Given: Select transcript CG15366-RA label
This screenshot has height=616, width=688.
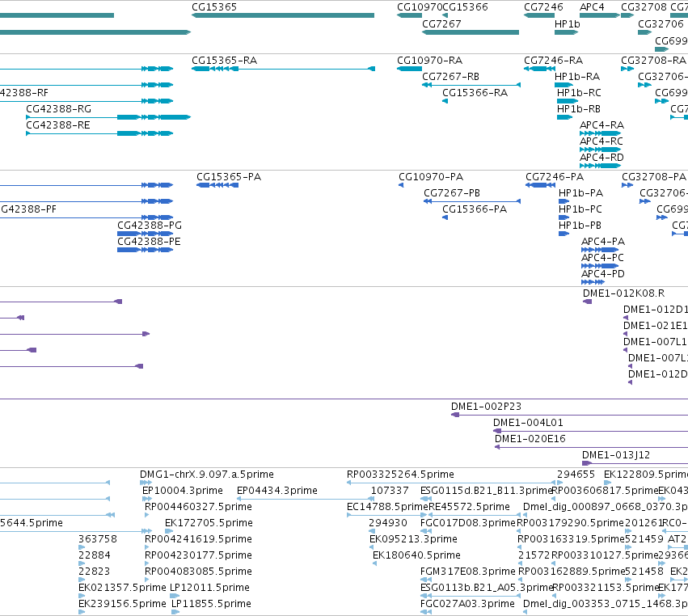Looking at the screenshot, I should pos(475,93).
